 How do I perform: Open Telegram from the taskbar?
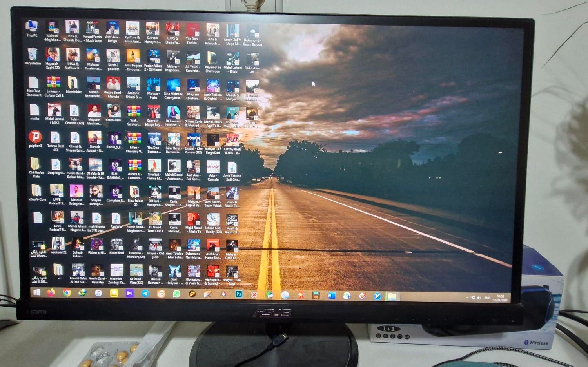(145, 294)
